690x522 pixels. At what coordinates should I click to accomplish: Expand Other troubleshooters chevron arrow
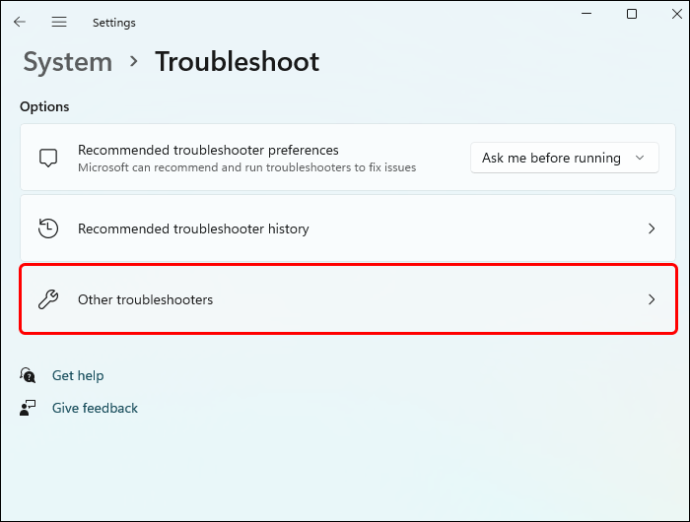[651, 299]
